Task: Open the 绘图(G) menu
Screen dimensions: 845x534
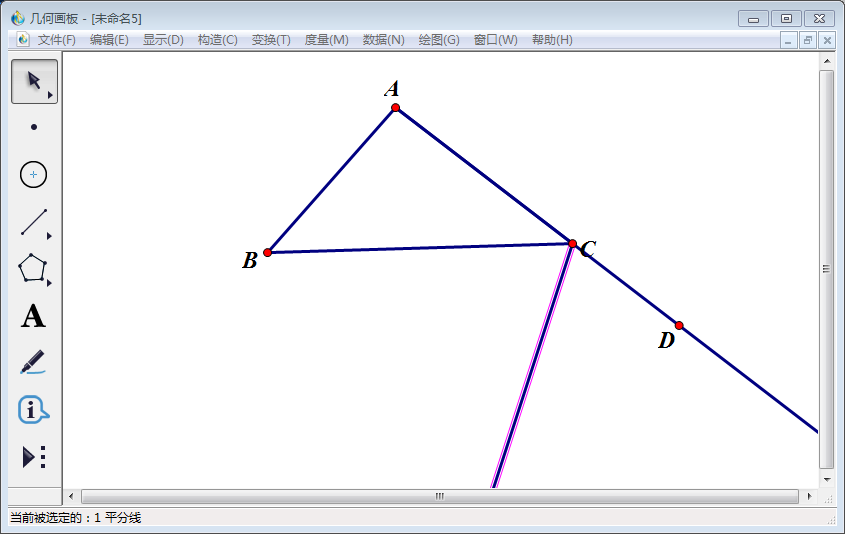Action: click(439, 40)
